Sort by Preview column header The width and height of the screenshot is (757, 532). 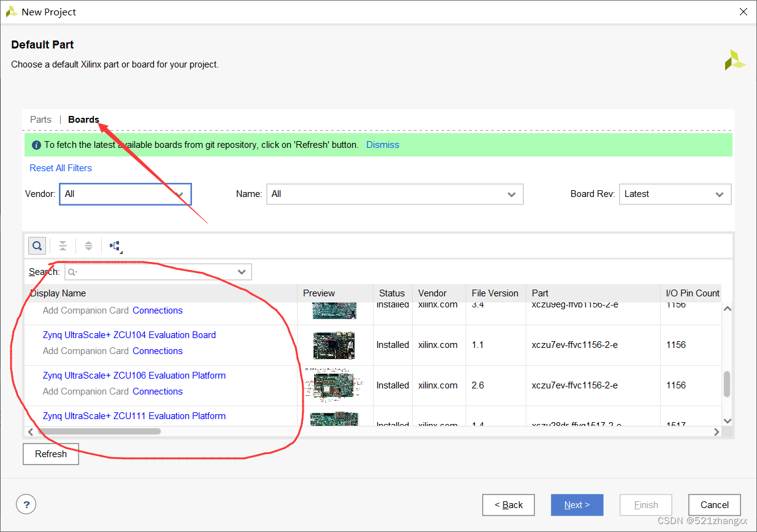(335, 293)
